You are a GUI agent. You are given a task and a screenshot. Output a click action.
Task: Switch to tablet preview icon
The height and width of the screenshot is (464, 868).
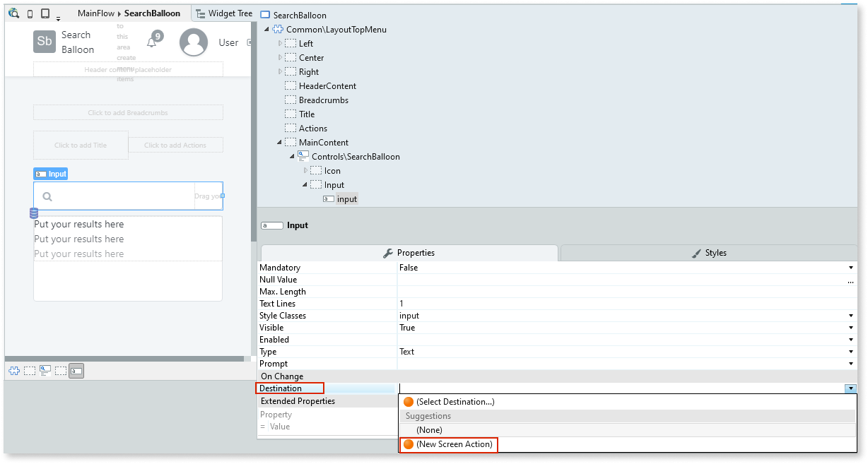45,13
